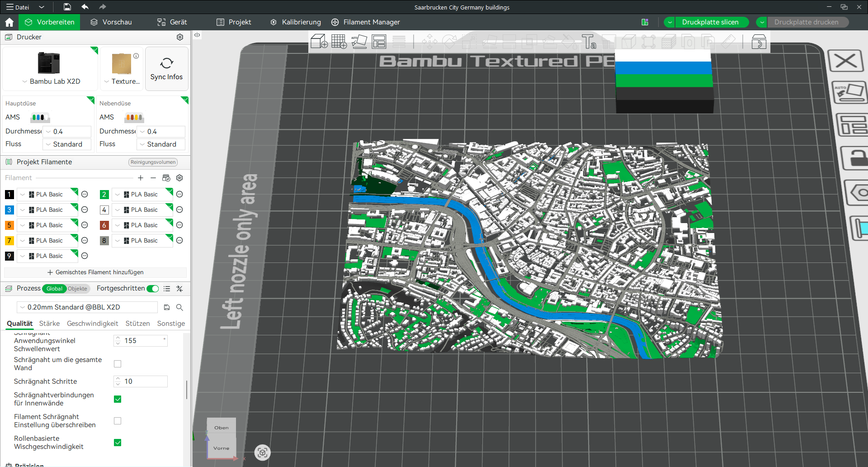Click the compare presets icon

point(179,289)
